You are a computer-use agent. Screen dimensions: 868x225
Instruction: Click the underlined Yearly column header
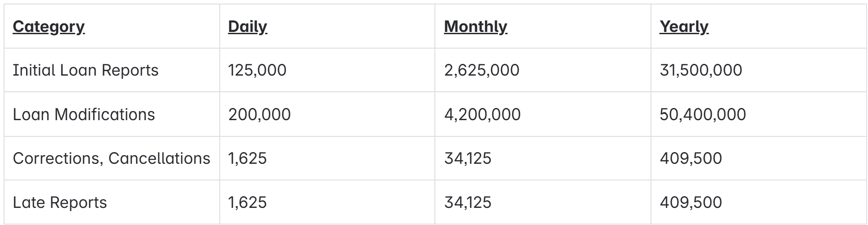point(684,27)
